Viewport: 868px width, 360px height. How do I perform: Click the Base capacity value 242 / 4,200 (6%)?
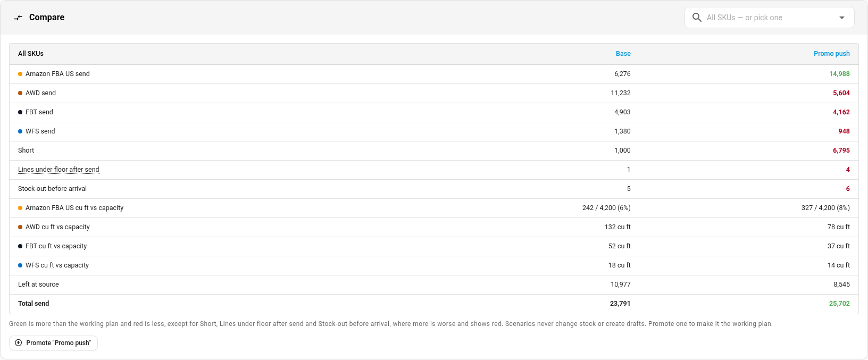pos(606,208)
